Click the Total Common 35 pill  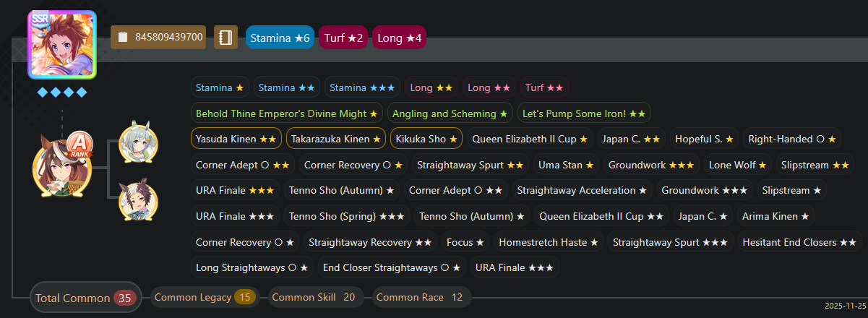coord(86,298)
